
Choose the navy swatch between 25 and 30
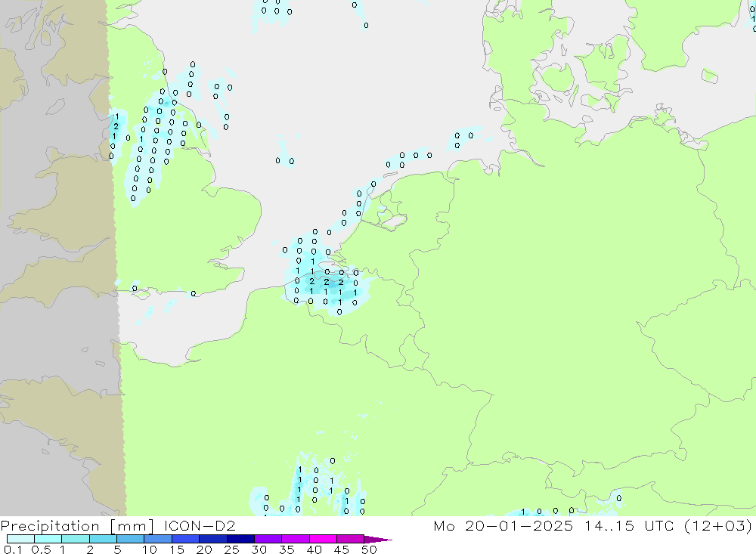pyautogui.click(x=240, y=539)
